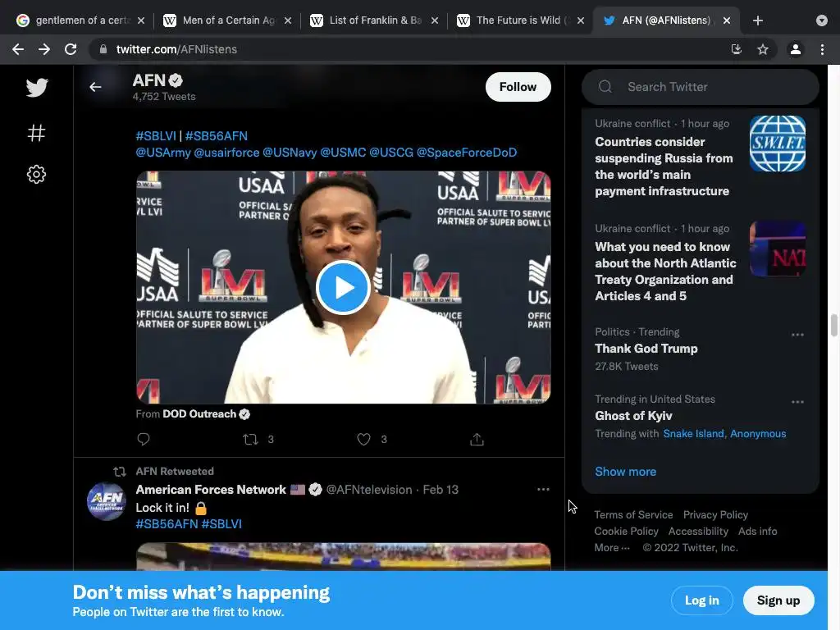Viewport: 840px width, 630px height.
Task: Open the @usairforce mention
Action: click(x=226, y=153)
